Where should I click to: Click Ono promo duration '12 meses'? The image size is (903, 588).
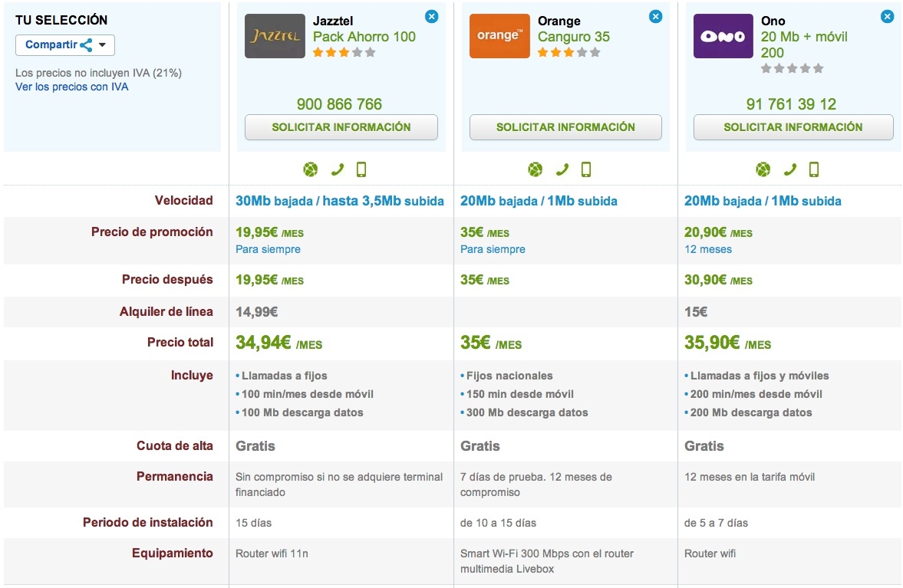(x=708, y=249)
